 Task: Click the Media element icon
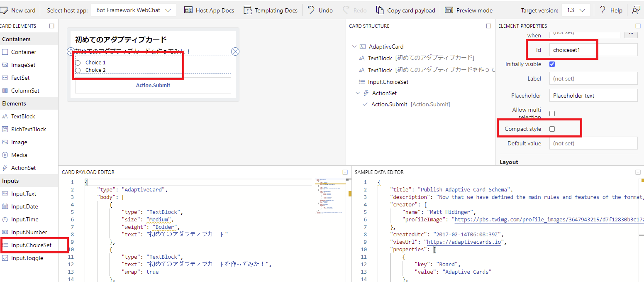(9, 154)
